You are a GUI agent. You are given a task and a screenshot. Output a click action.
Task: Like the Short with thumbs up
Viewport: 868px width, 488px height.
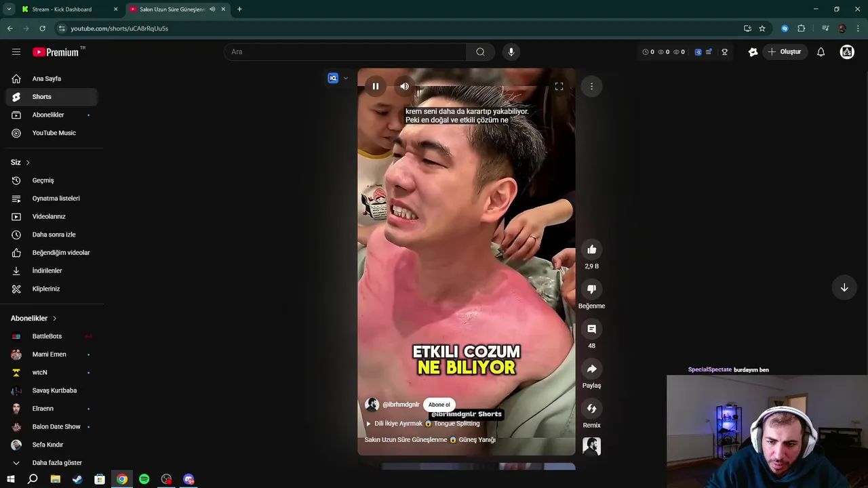[x=591, y=249]
